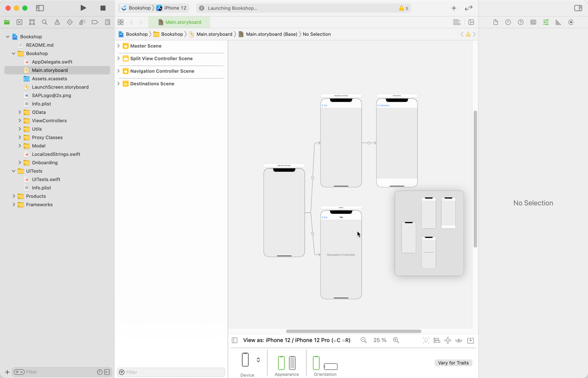The width and height of the screenshot is (588, 378).
Task: Toggle the right inspector panel
Action: (578, 8)
